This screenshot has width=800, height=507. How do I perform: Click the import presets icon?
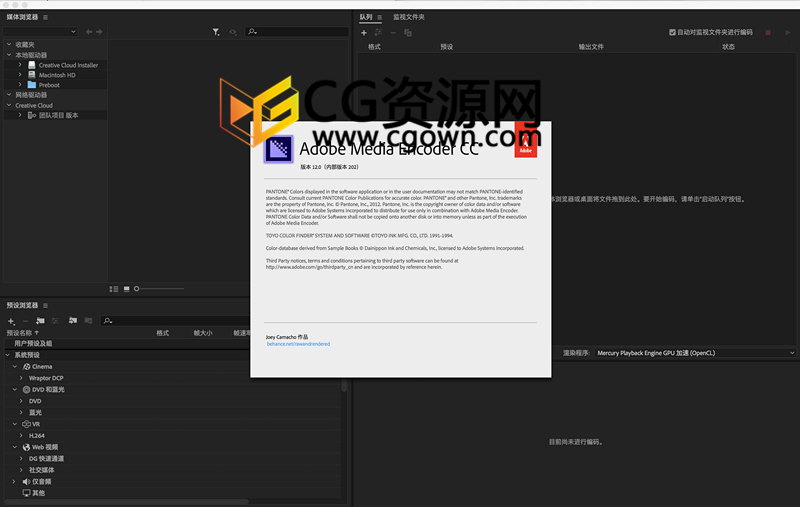(x=73, y=320)
